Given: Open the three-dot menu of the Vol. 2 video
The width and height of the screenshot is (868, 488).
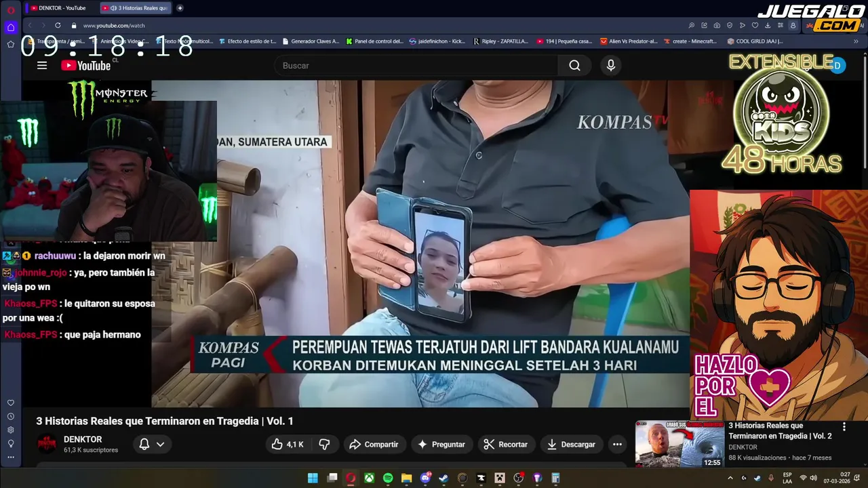Looking at the screenshot, I should [x=844, y=427].
